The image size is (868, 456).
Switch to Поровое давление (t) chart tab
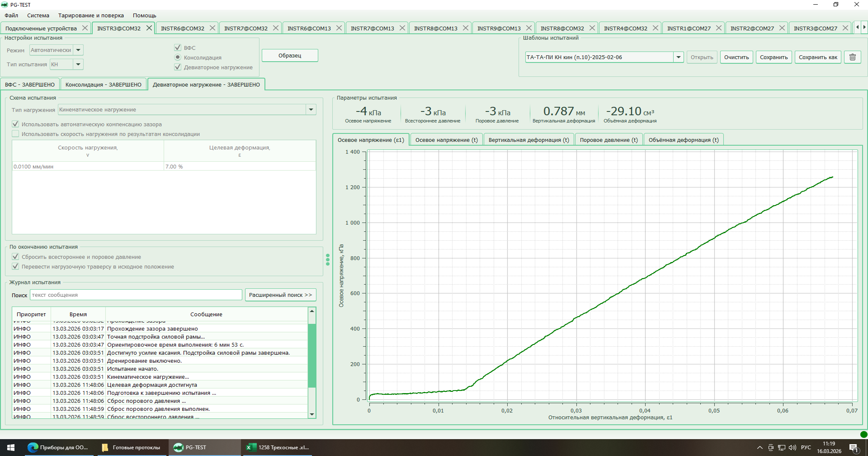click(609, 140)
